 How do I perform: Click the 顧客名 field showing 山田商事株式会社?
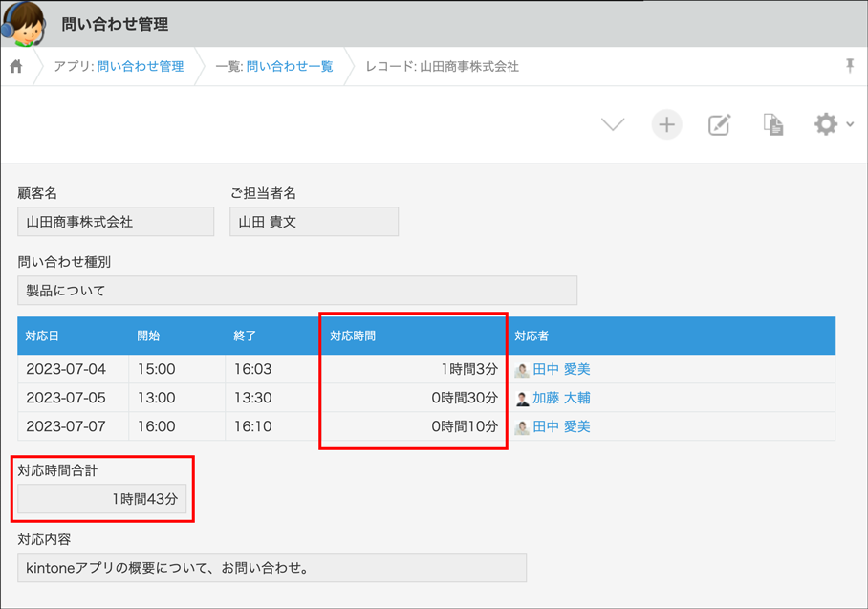pos(115,221)
